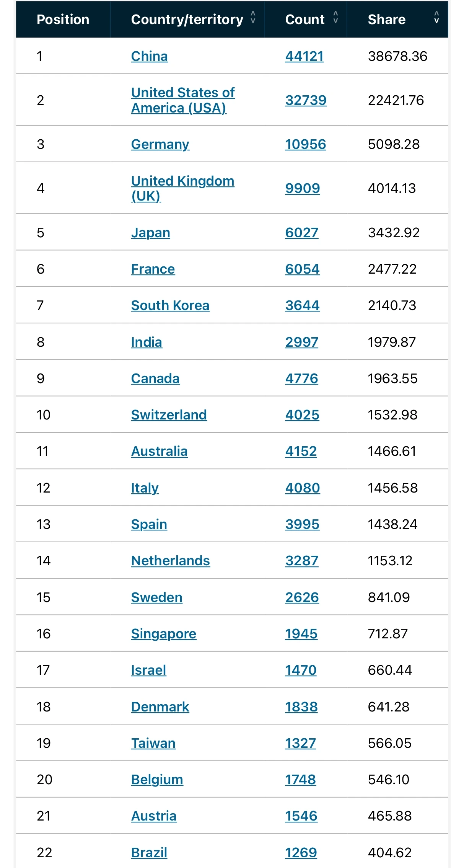451x868 pixels.
Task: Sort table by Country/territory column arrows
Action: tap(253, 17)
